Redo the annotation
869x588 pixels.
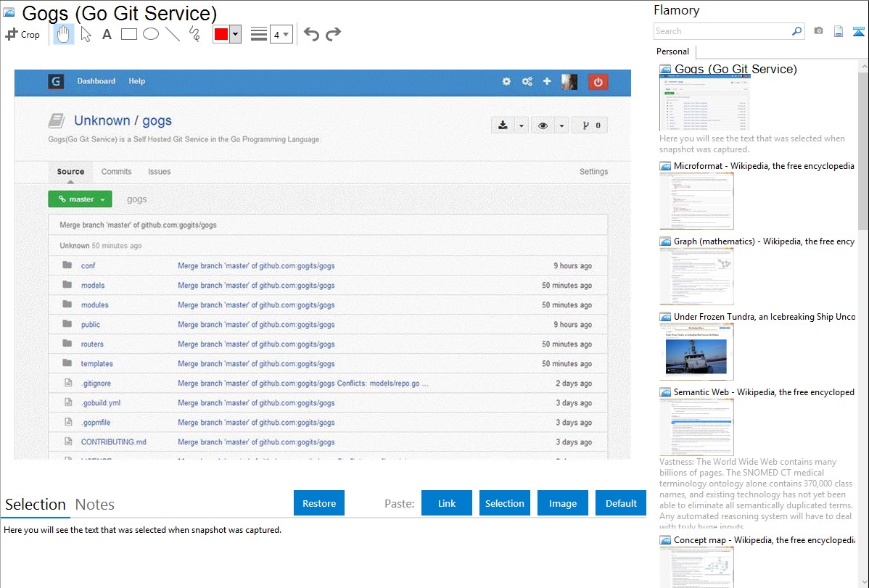pos(333,34)
